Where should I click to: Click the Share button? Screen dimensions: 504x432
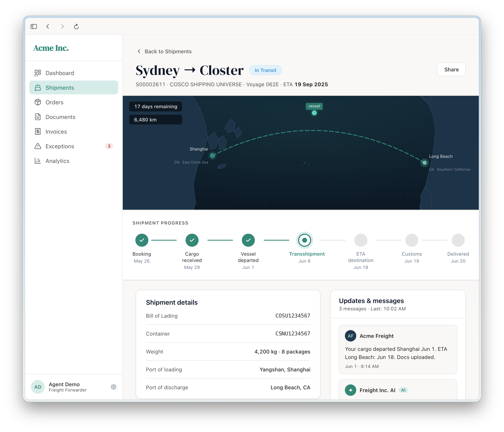(451, 70)
